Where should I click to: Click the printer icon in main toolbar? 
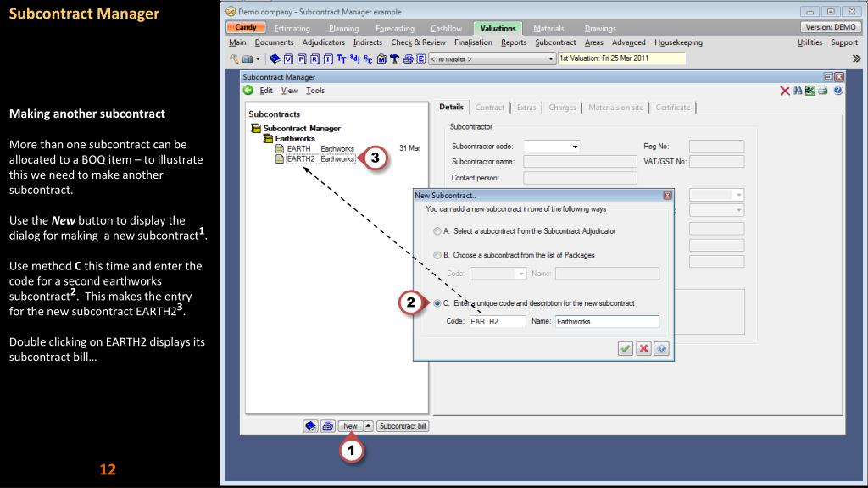[x=408, y=58]
